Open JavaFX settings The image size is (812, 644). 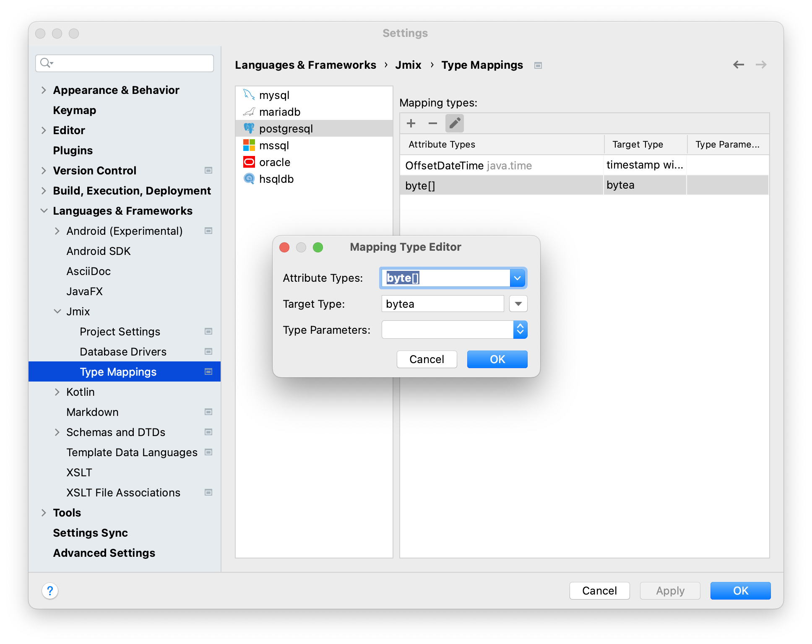pyautogui.click(x=84, y=291)
